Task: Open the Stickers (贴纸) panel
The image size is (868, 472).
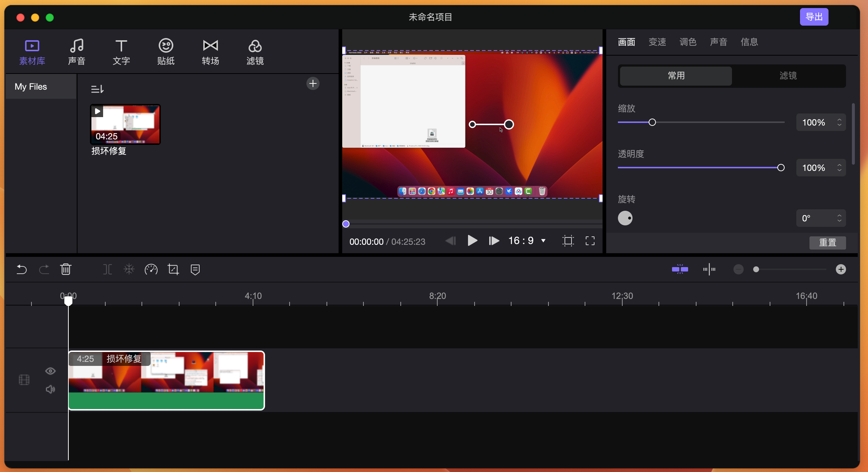Action: [166, 52]
